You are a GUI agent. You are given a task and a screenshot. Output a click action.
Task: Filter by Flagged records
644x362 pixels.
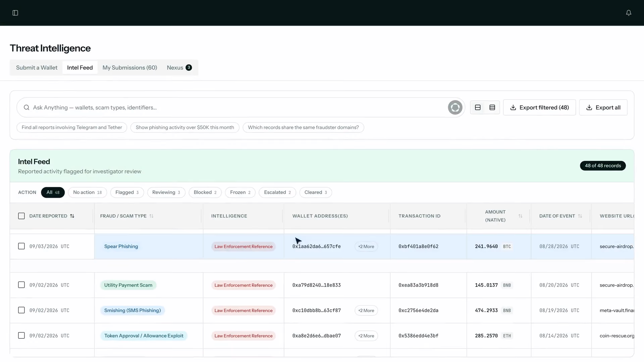[x=127, y=192]
